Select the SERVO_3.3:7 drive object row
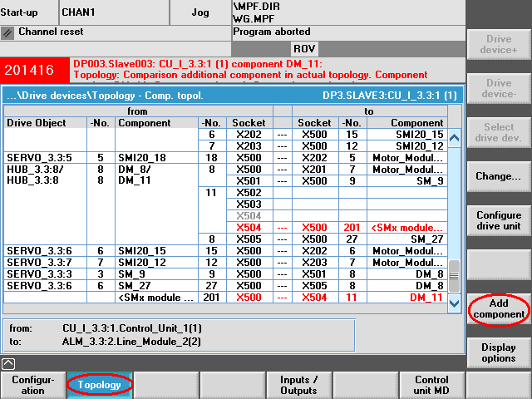The height and width of the screenshot is (399, 532). 45,263
